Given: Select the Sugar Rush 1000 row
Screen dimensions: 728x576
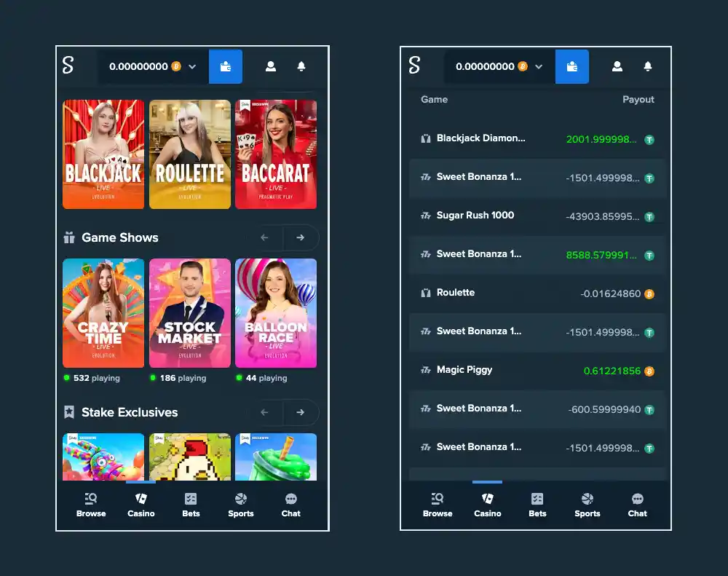Looking at the screenshot, I should pyautogui.click(x=538, y=216).
